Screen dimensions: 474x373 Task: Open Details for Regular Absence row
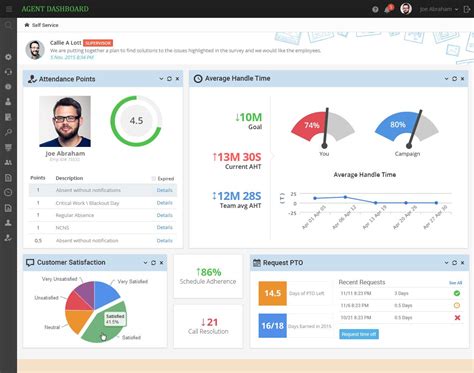(165, 215)
